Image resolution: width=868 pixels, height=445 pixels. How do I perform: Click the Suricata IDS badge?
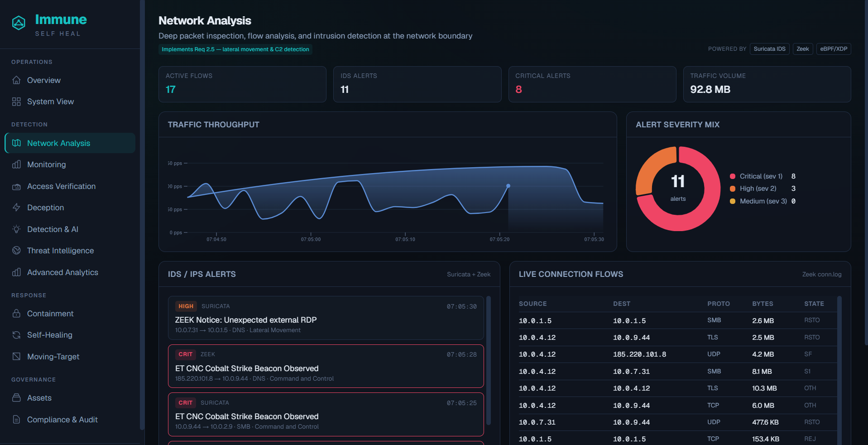[770, 49]
